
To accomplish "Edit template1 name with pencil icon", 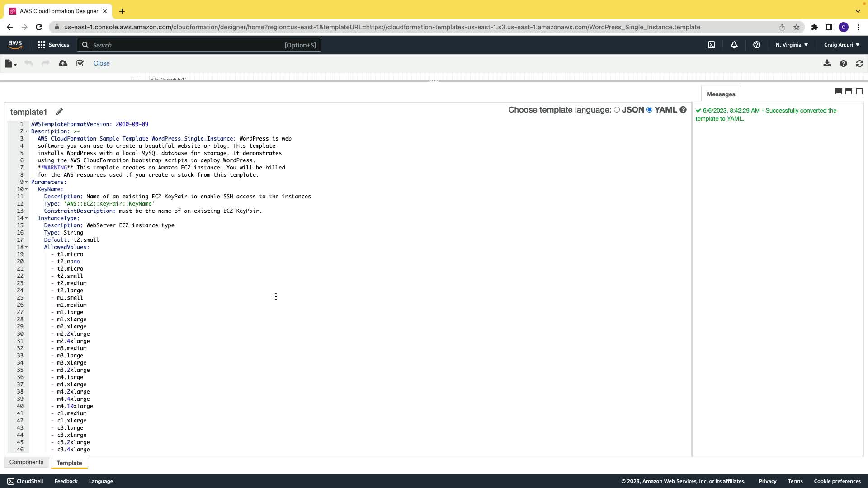I will [x=59, y=112].
